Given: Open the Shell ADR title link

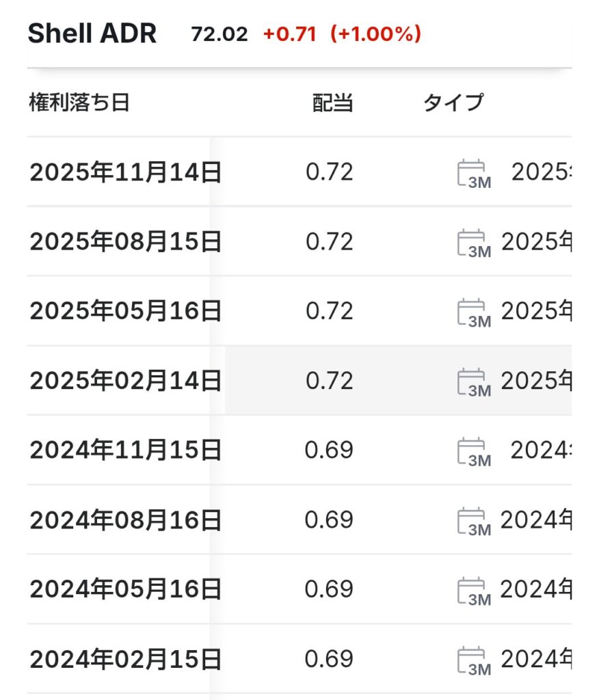Looking at the screenshot, I should coord(92,33).
